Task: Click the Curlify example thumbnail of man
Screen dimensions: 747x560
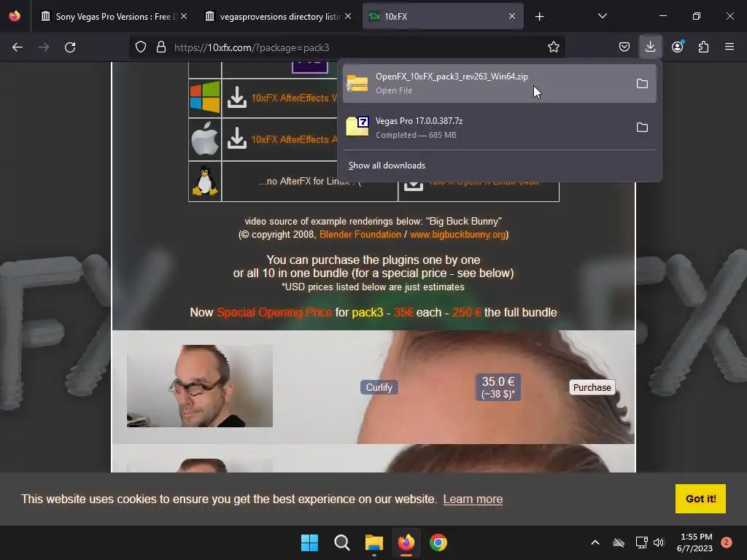Action: click(x=200, y=386)
